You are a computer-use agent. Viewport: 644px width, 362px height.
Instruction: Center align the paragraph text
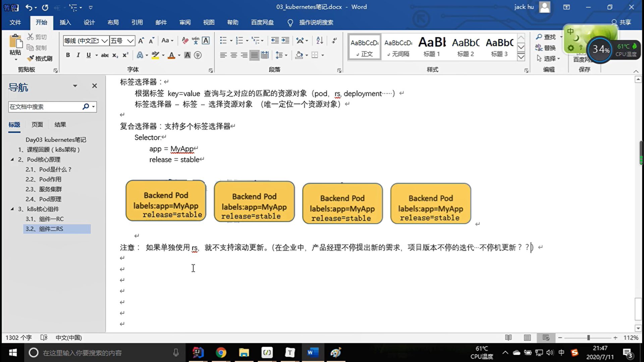click(234, 55)
